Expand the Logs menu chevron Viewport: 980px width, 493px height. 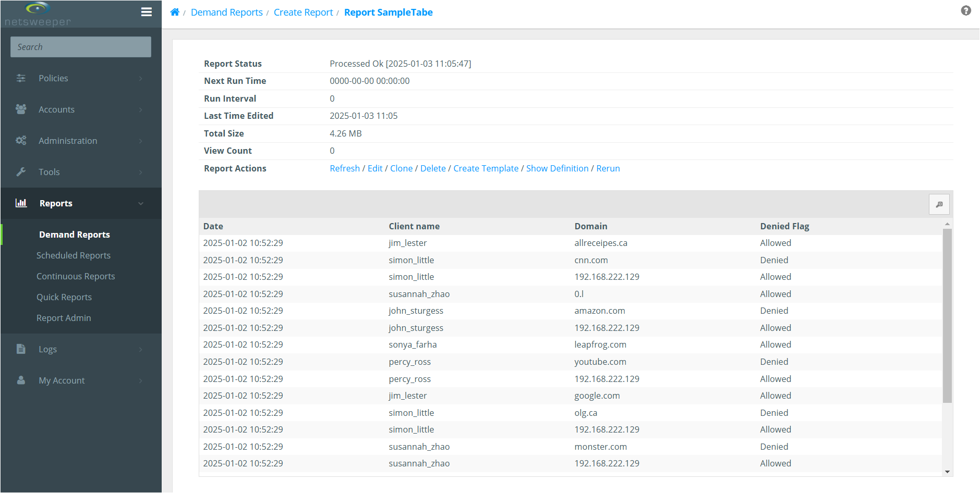pos(141,349)
